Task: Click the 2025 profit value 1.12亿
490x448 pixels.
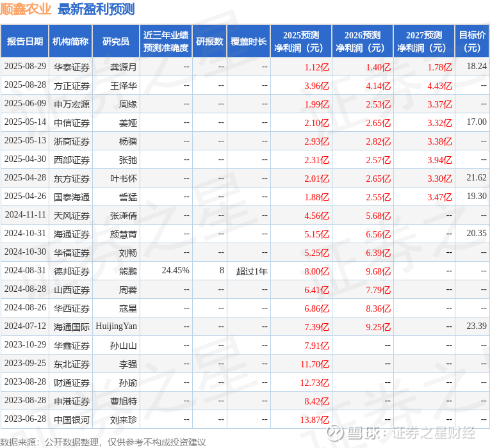Action: click(x=317, y=67)
